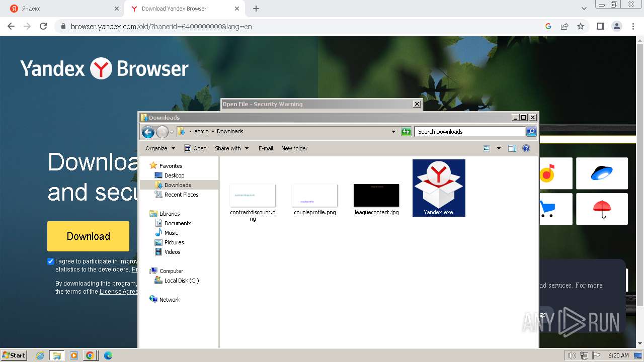
Task: Open the Organize dropdown menu
Action: click(x=160, y=148)
